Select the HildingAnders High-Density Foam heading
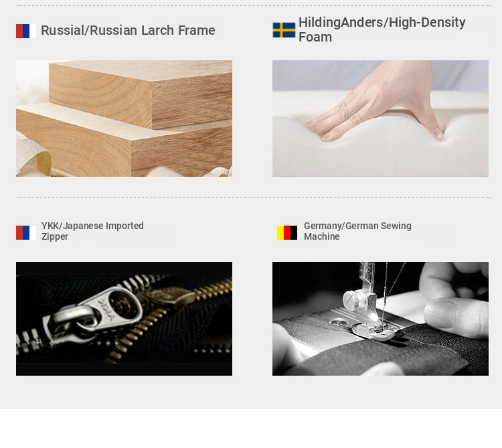 (x=382, y=29)
